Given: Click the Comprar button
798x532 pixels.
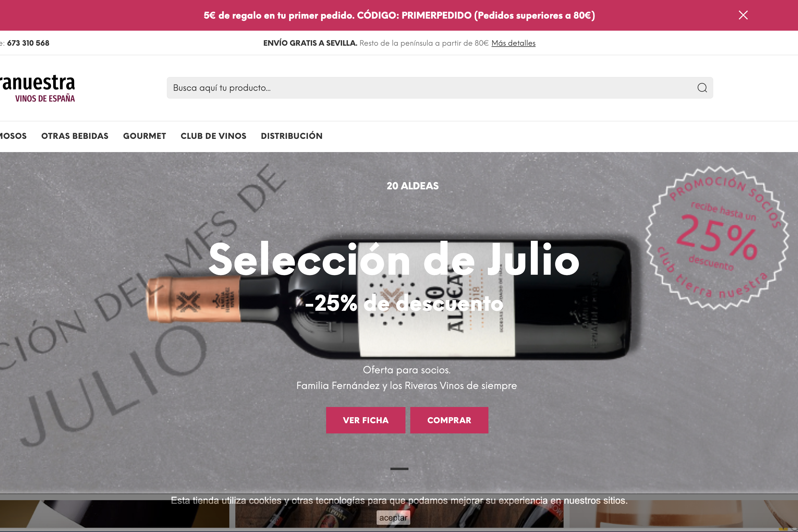Looking at the screenshot, I should (449, 420).
